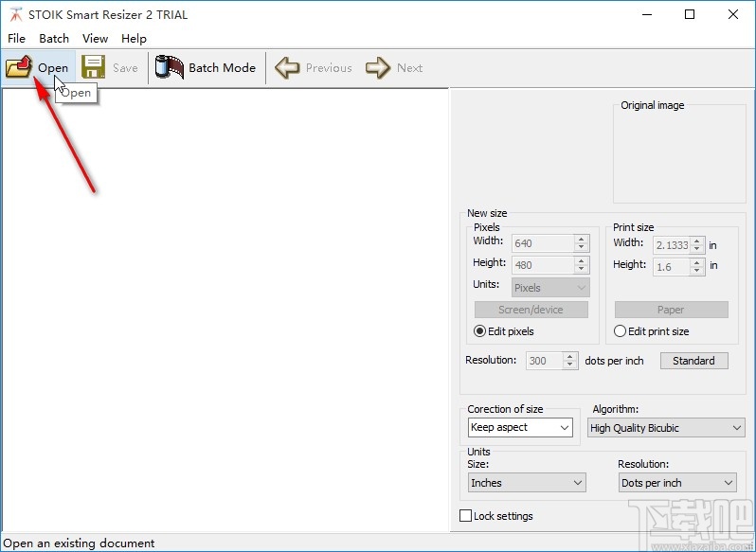Click the STOIK app icon in title bar
This screenshot has height=552, width=756.
coord(14,14)
